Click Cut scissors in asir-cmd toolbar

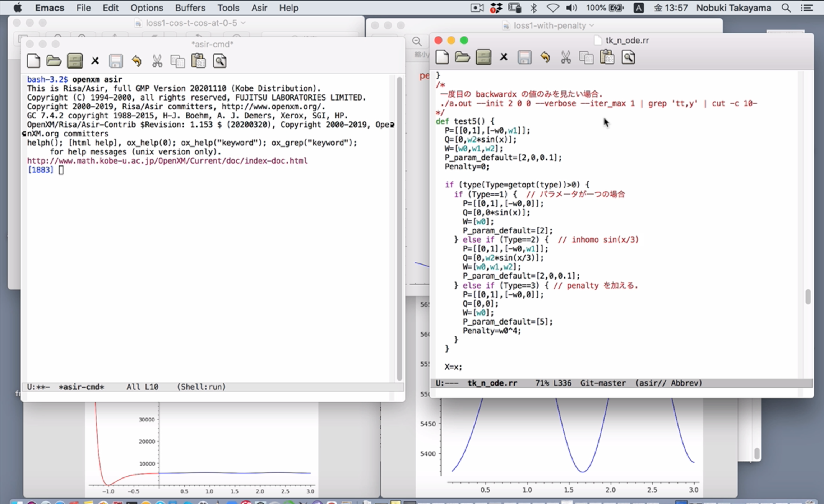[157, 61]
